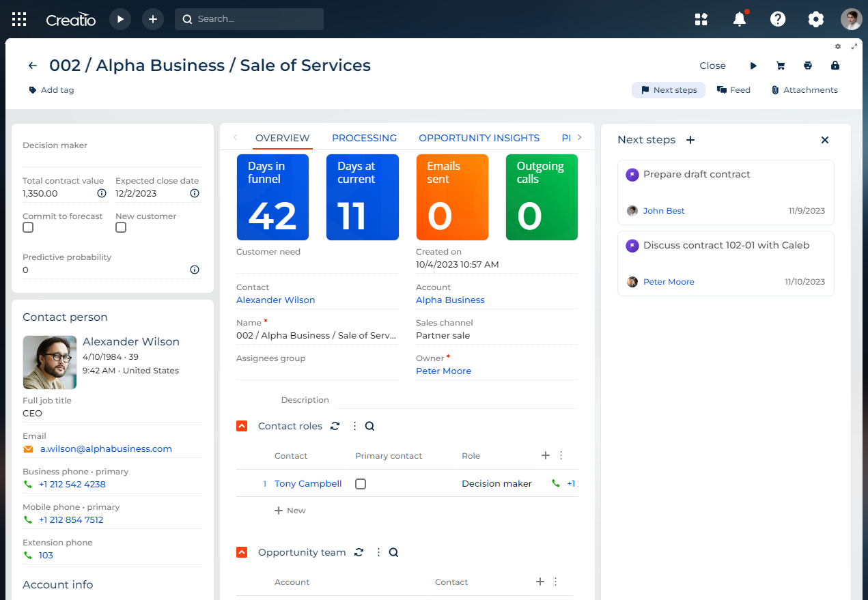Search within the Opportunity team list
868x600 pixels.
[x=393, y=552]
